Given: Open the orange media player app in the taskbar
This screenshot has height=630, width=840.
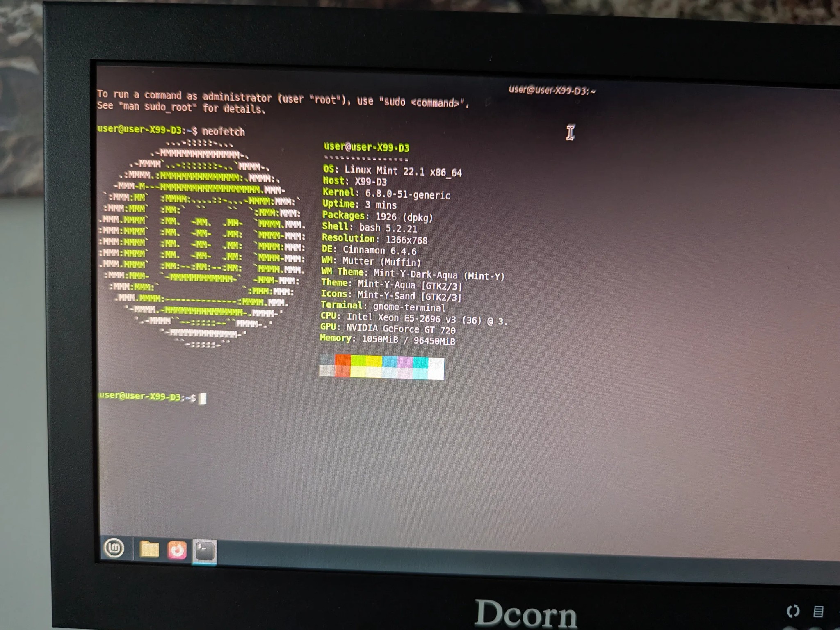Looking at the screenshot, I should (176, 548).
